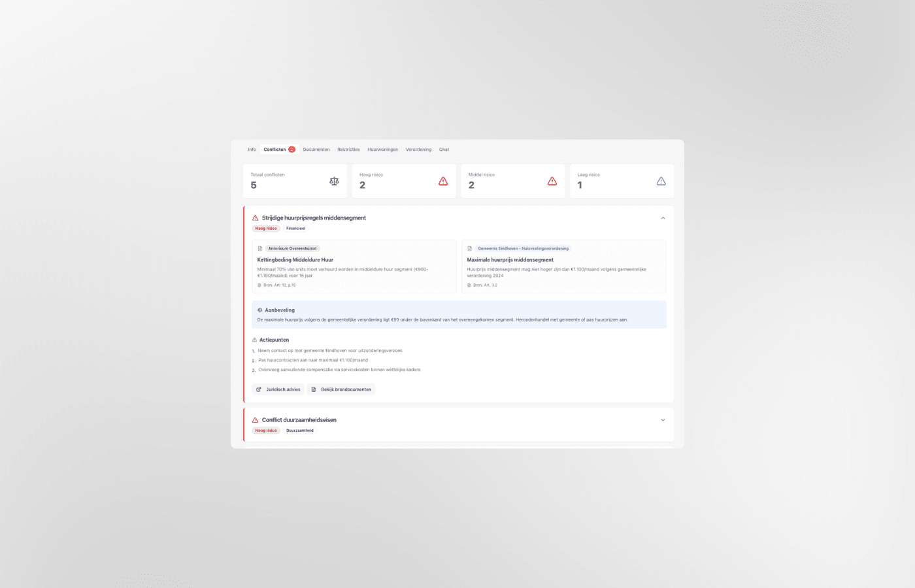Click source file icon beside Bron: Art. 12, p.15
The image size is (915, 588).
[x=259, y=285]
